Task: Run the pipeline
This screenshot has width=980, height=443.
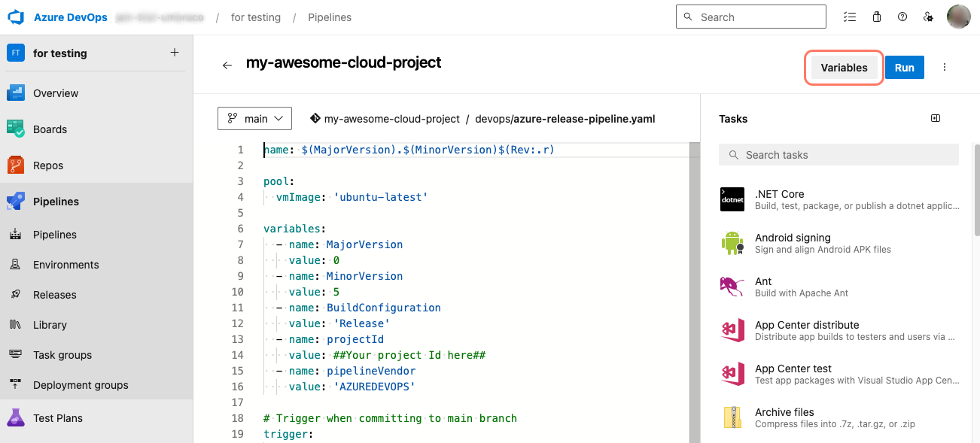Action: pos(904,68)
